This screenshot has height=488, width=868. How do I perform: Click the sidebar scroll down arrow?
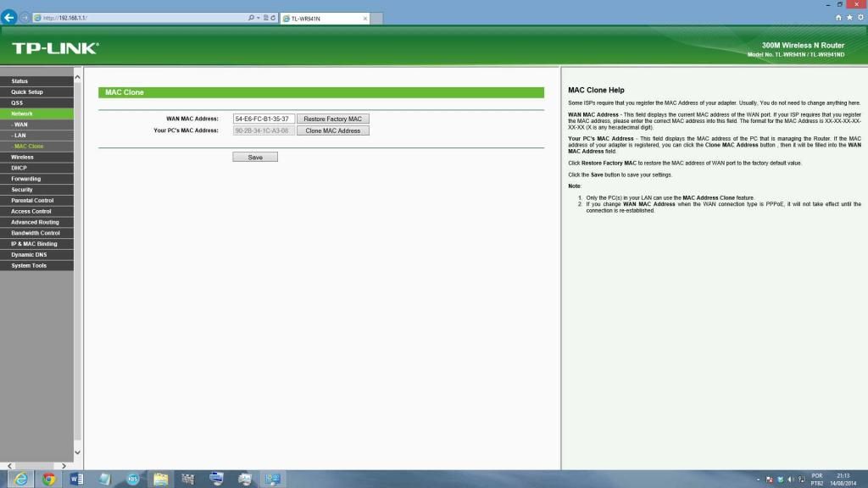pos(77,452)
